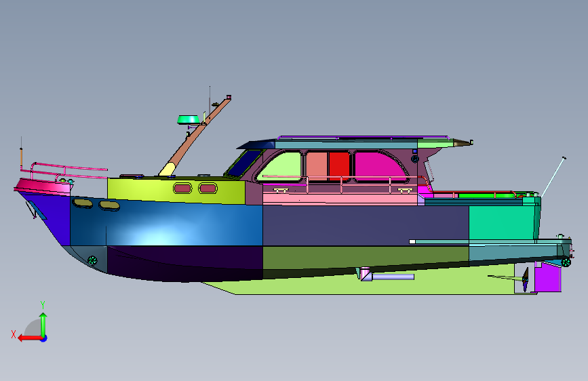
Task: Select the dark blue windshield
Action: [x=245, y=163]
